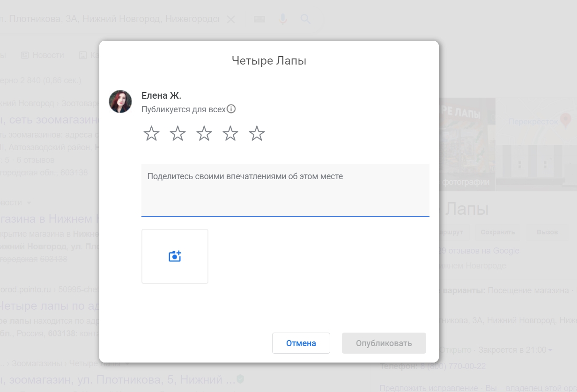The image size is (577, 392).
Task: Click the review text field to write impressions
Action: click(x=285, y=189)
